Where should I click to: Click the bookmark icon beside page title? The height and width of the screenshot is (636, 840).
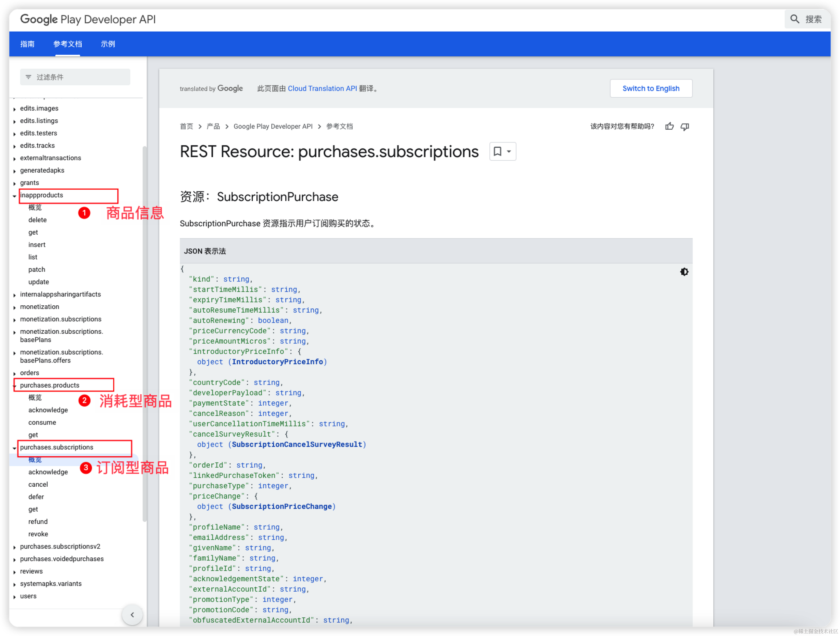tap(497, 151)
